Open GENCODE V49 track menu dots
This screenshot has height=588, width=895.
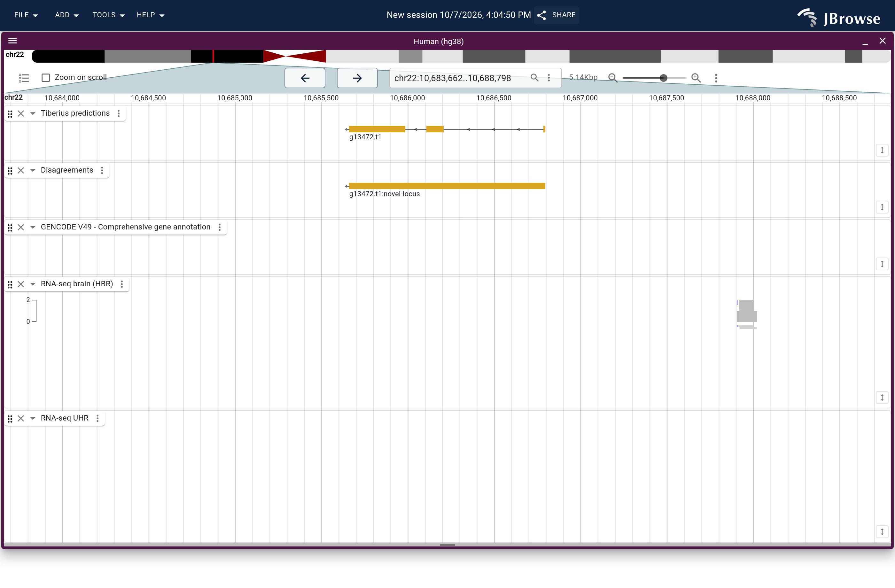tap(220, 227)
